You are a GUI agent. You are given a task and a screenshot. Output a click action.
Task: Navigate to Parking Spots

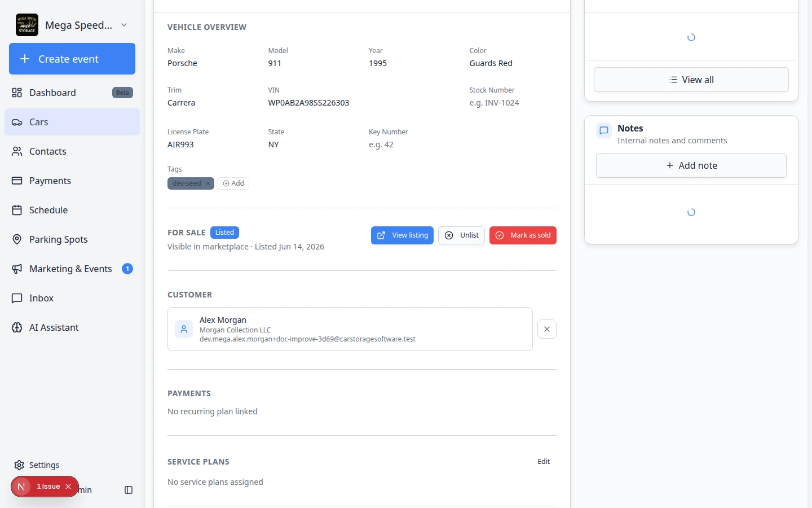point(72,239)
